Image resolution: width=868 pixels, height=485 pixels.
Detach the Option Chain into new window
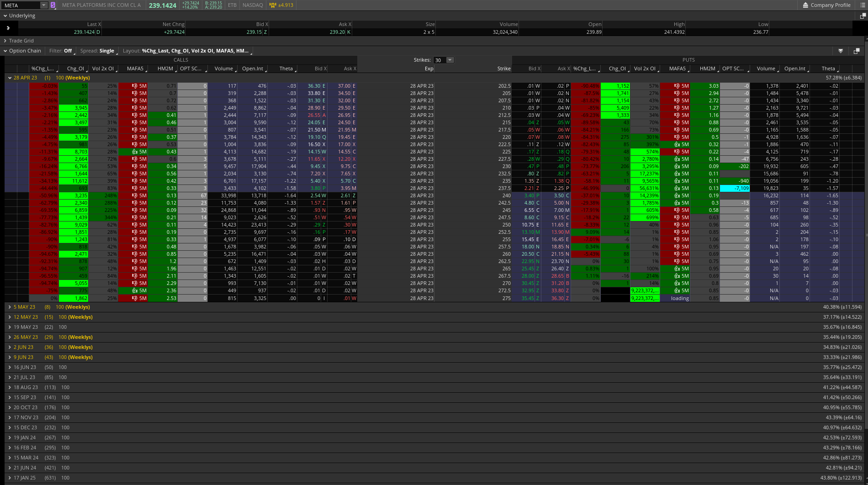857,51
